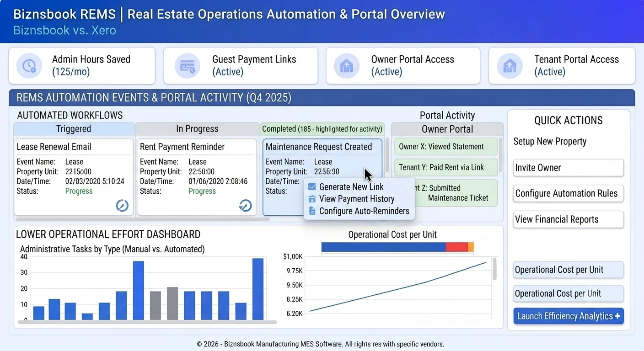Open the Maintenance Request Created card
Image resolution: width=644 pixels, height=351 pixels.
[x=322, y=177]
